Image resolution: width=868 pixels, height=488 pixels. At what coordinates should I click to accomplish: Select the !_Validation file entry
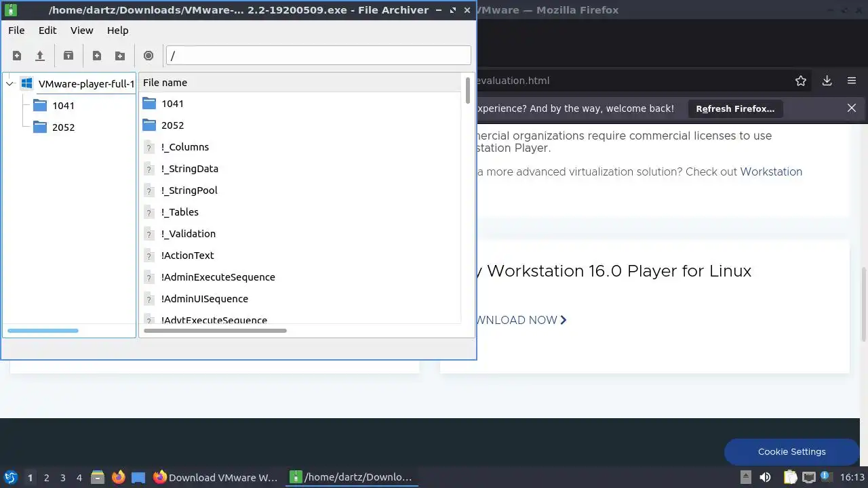[189, 234]
